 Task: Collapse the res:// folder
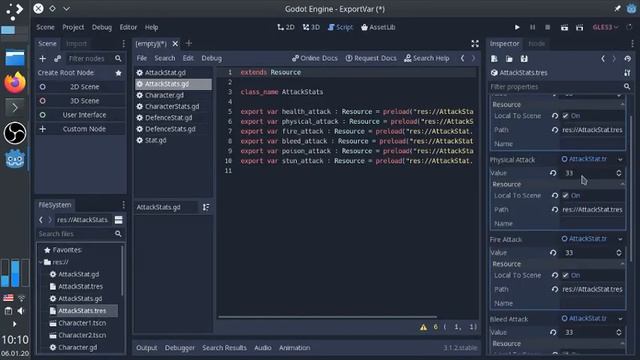(x=41, y=262)
